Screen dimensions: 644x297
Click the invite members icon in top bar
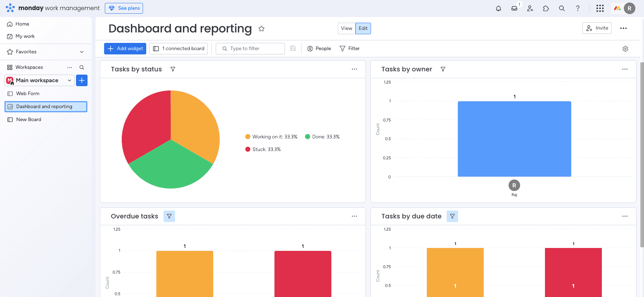tap(530, 8)
